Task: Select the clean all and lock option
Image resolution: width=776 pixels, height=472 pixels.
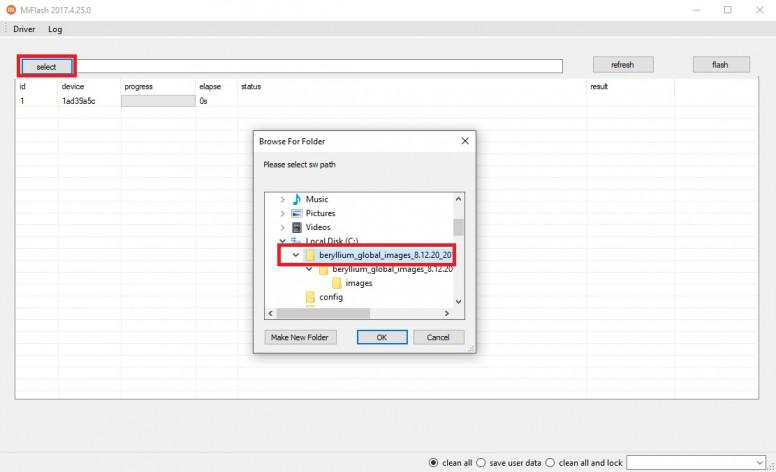Action: [x=550, y=463]
